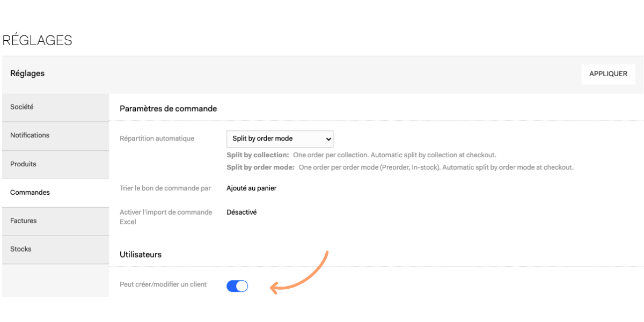Click the RÉGLAGES page heading

pyautogui.click(x=38, y=41)
